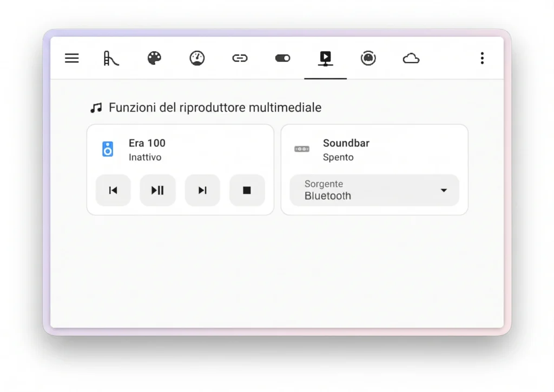Open the slide playground tab icon
The image size is (554, 392).
111,58
